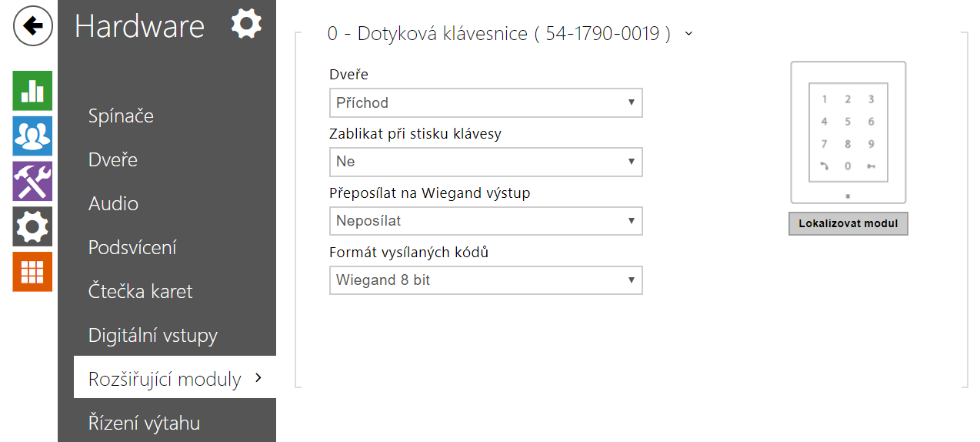
Task: Go to the Spínače menu item
Action: (x=122, y=116)
